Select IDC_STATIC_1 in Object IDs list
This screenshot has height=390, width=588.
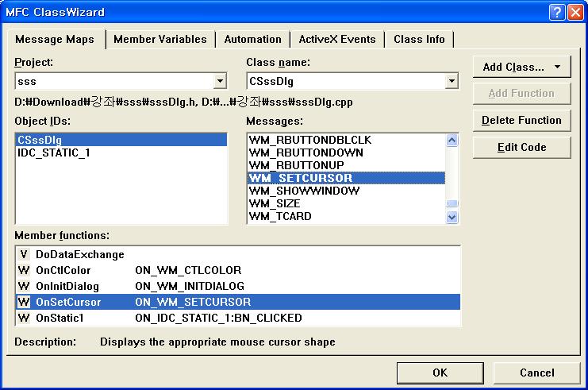[x=121, y=153]
